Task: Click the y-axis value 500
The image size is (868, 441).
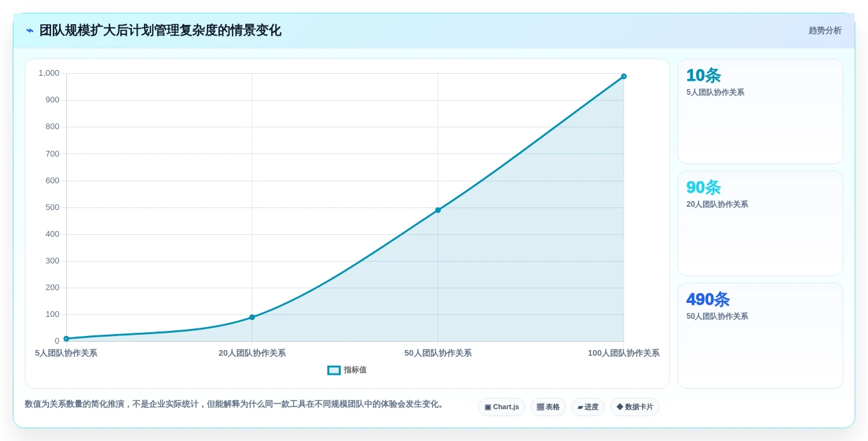Action: click(x=52, y=207)
